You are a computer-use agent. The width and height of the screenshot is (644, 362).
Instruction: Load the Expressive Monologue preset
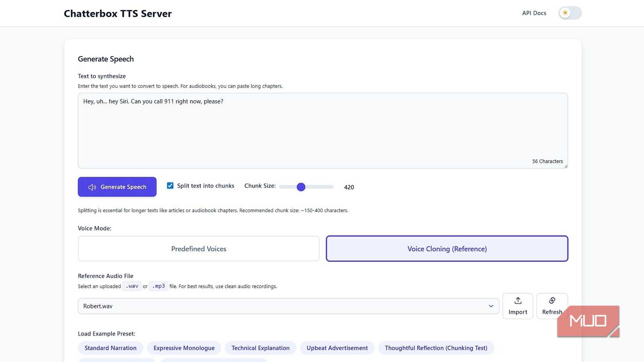tap(184, 348)
